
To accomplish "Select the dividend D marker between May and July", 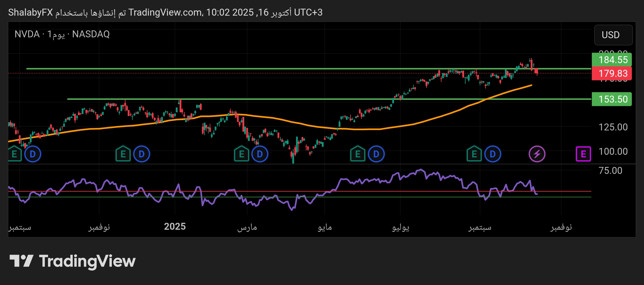I will coord(376,154).
